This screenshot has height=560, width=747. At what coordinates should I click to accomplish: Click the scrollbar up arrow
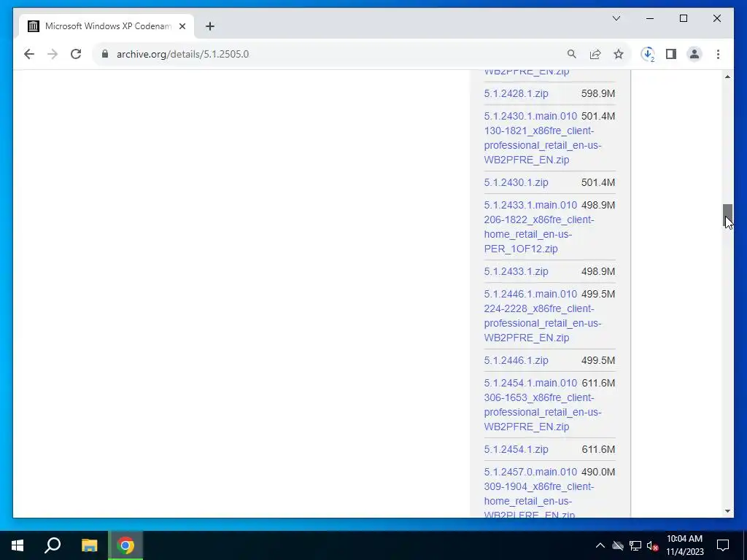click(727, 77)
